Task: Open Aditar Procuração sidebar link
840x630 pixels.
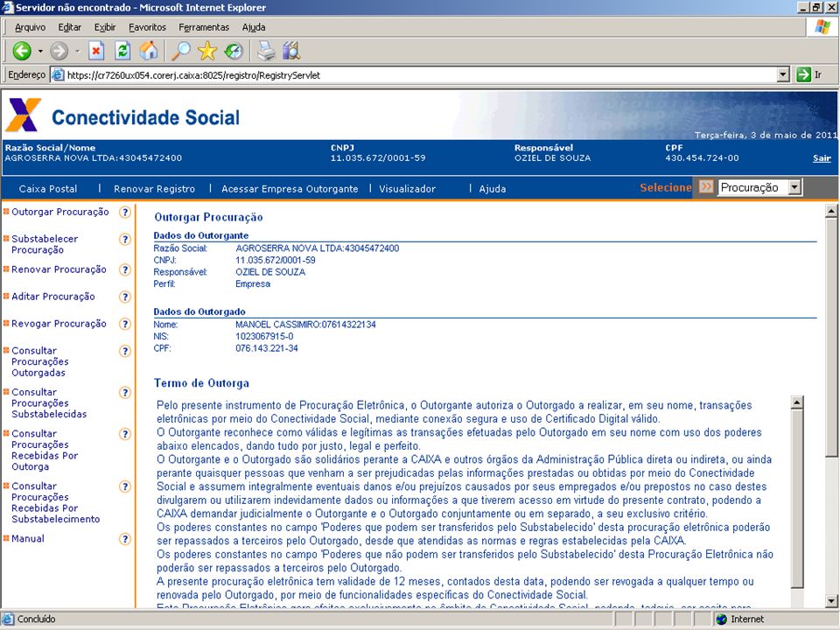Action: (x=53, y=297)
